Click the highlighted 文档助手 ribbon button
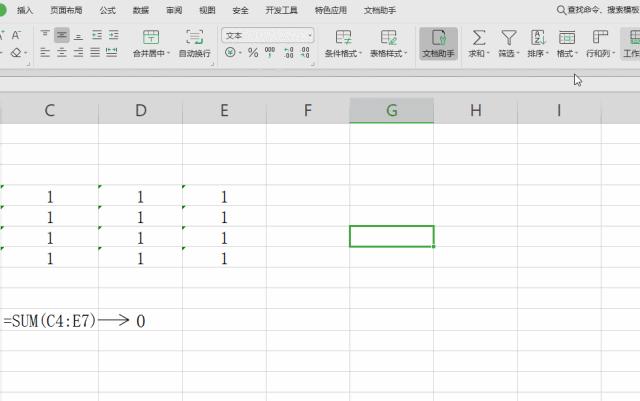The width and height of the screenshot is (640, 401). (438, 43)
